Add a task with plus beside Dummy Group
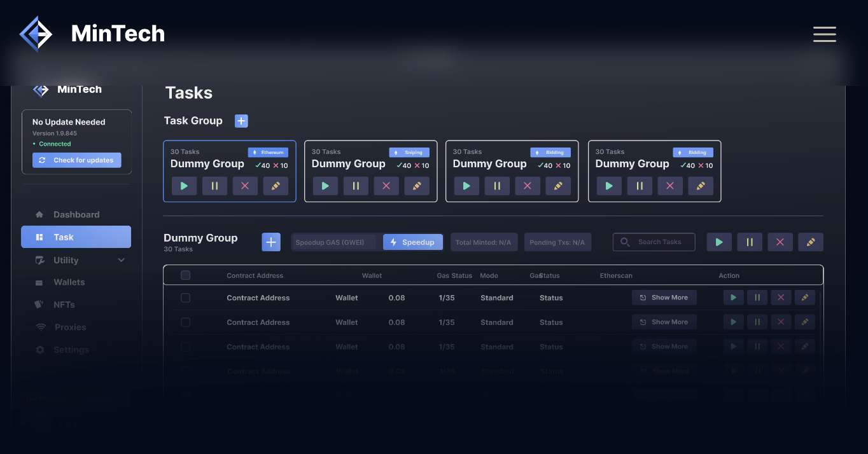 pos(271,242)
